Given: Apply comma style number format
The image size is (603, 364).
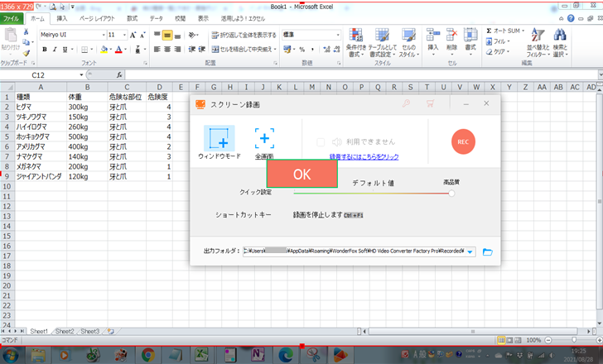Looking at the screenshot, I should (x=312, y=49).
